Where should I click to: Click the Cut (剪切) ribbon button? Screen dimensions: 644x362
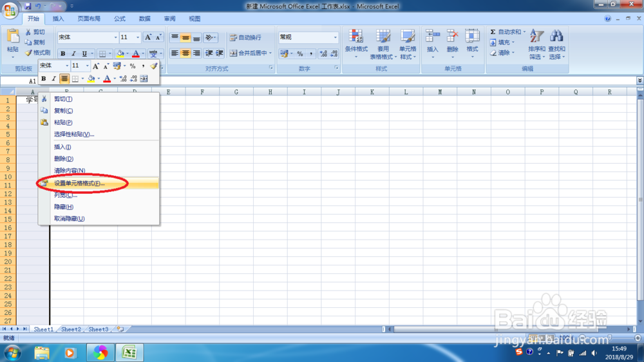pos(35,32)
